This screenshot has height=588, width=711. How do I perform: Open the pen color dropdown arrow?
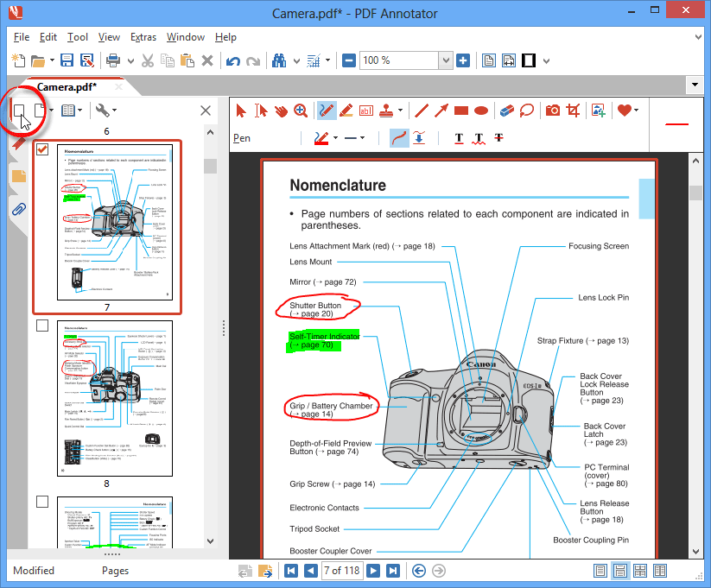(x=335, y=138)
